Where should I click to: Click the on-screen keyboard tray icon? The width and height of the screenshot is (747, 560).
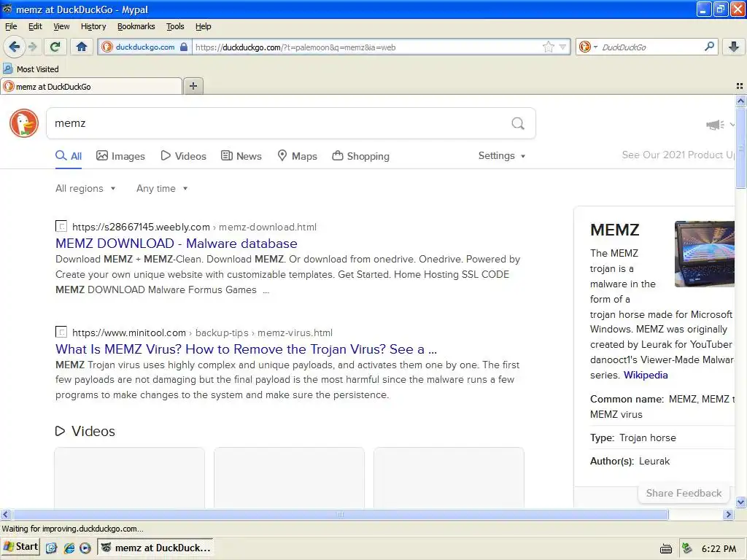click(665, 548)
